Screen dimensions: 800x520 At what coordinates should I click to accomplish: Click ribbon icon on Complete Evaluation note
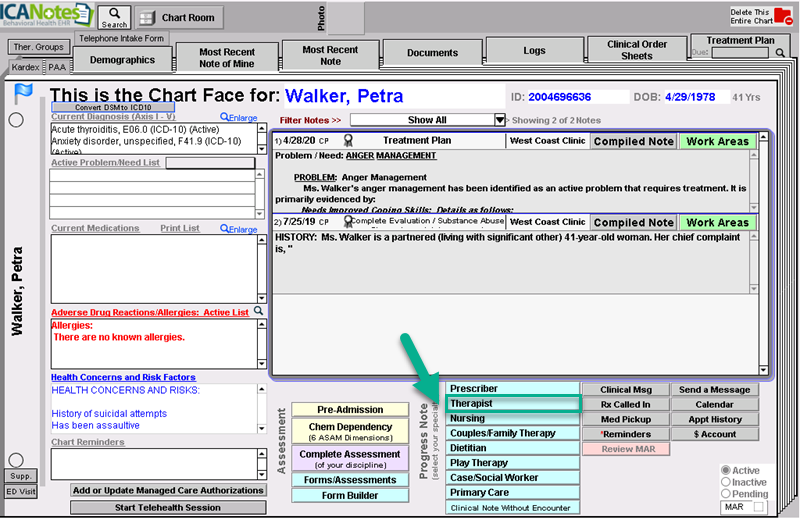pyautogui.click(x=348, y=221)
